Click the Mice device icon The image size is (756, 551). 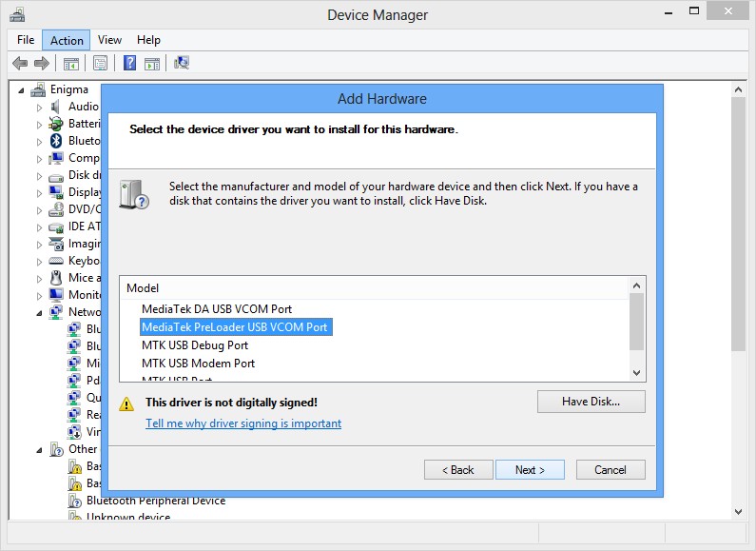(x=56, y=278)
